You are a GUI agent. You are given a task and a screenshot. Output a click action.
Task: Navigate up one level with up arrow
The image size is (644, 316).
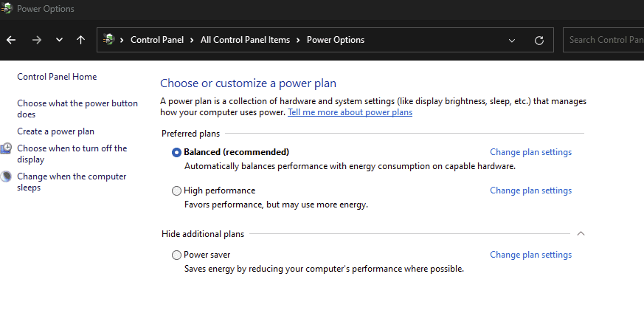coord(80,40)
